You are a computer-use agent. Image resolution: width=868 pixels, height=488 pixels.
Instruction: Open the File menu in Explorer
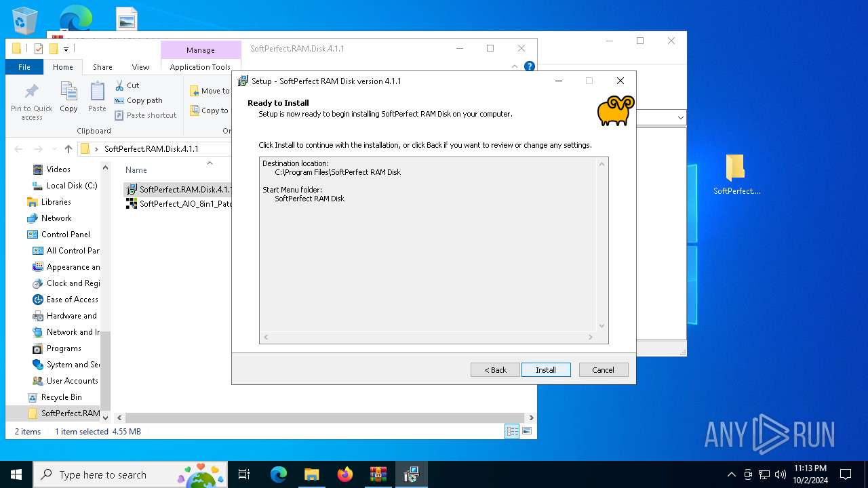click(24, 67)
